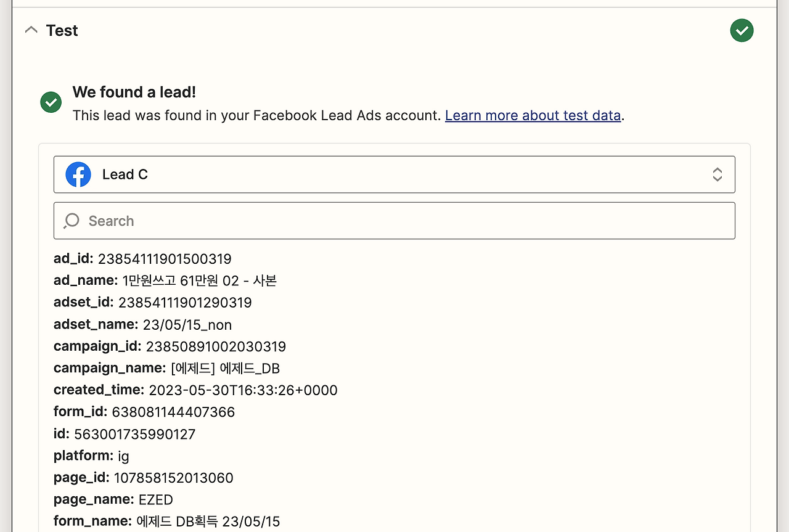789x532 pixels.
Task: Select the ad_id data row
Action: coord(142,258)
